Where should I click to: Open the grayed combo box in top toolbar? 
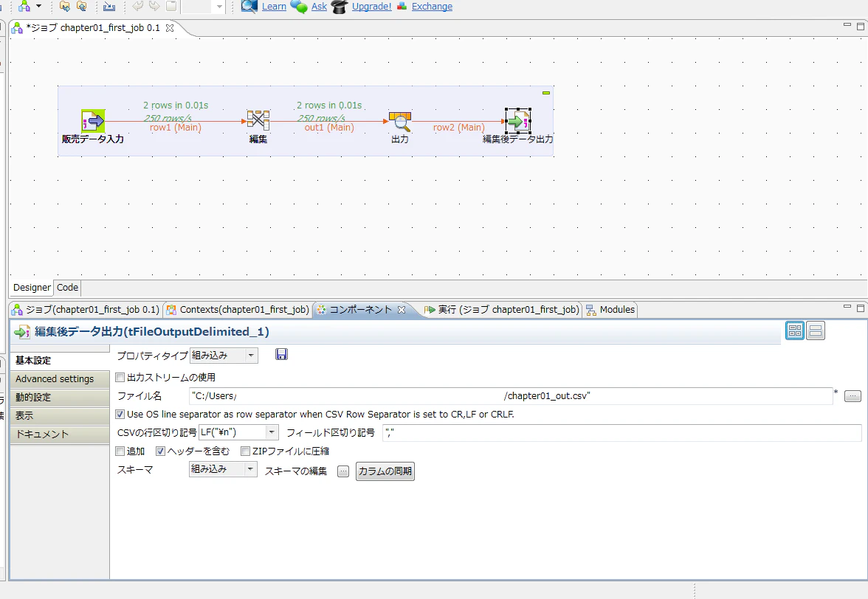point(203,6)
